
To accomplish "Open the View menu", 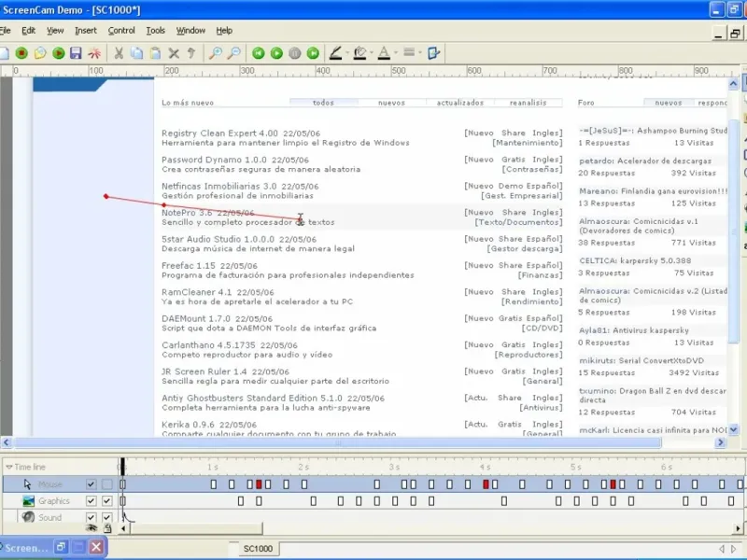I will click(x=55, y=31).
